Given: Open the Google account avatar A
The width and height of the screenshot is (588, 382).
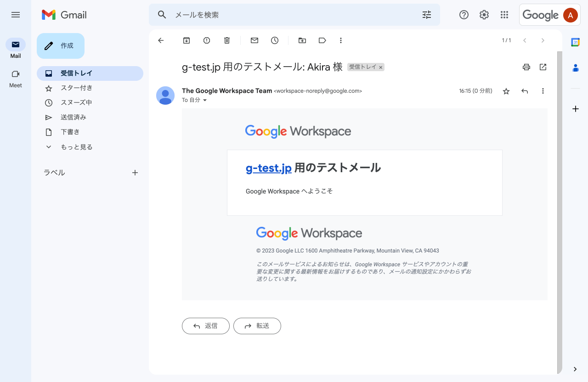Looking at the screenshot, I should tap(570, 15).
